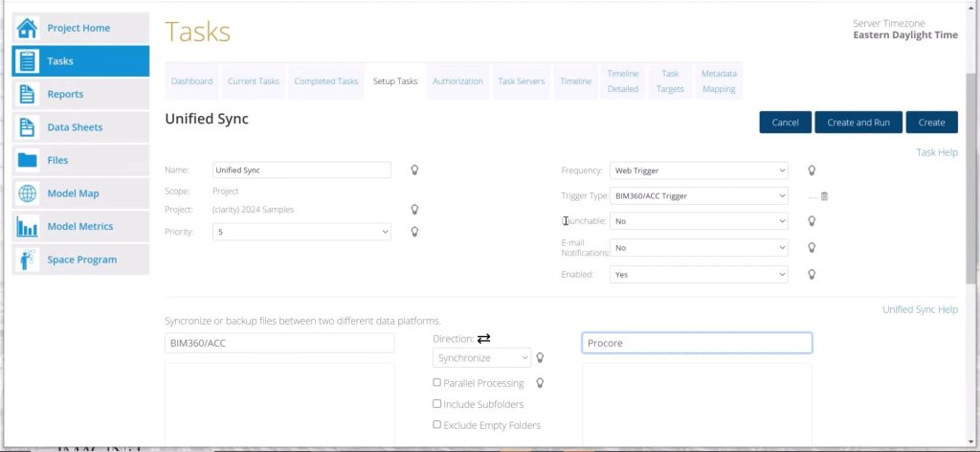Check the Exclude Empty Folders option
Image resolution: width=980 pixels, height=452 pixels.
(x=436, y=424)
